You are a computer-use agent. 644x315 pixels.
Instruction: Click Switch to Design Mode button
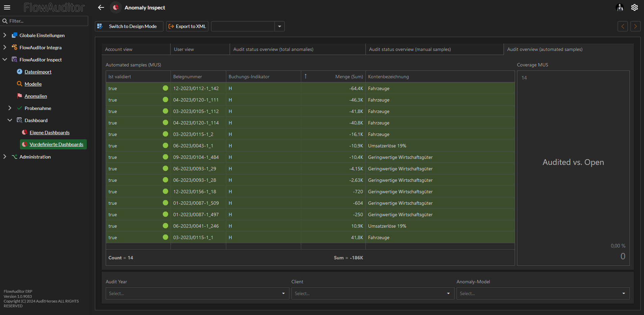tap(129, 26)
